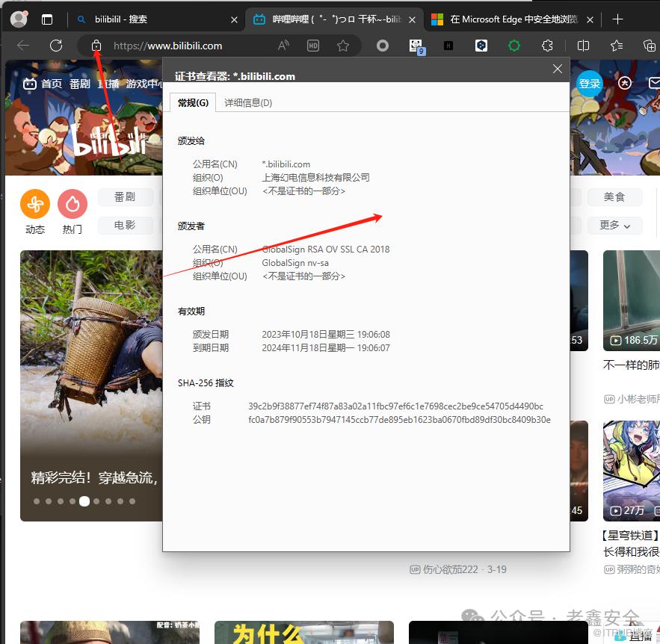
Task: Click the site lock icon in address bar
Action: tap(96, 46)
